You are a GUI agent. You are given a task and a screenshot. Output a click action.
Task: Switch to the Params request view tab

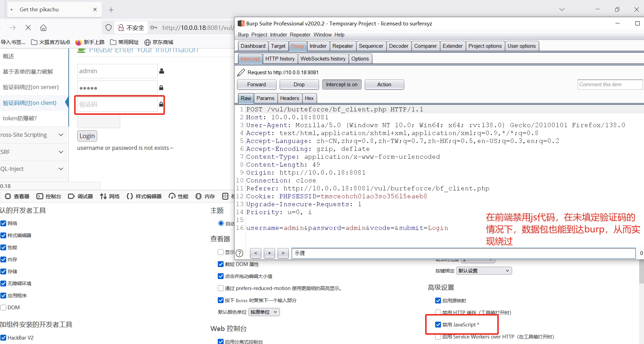tap(265, 98)
